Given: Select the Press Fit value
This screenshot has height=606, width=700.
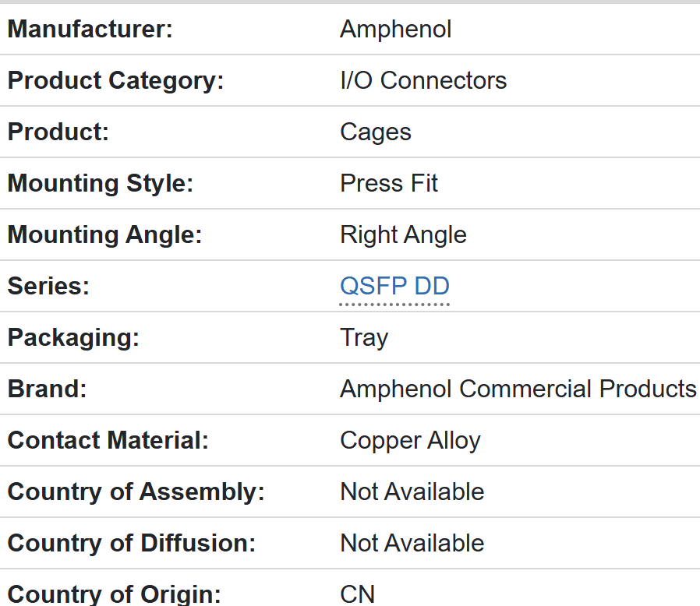Looking at the screenshot, I should click(389, 184).
